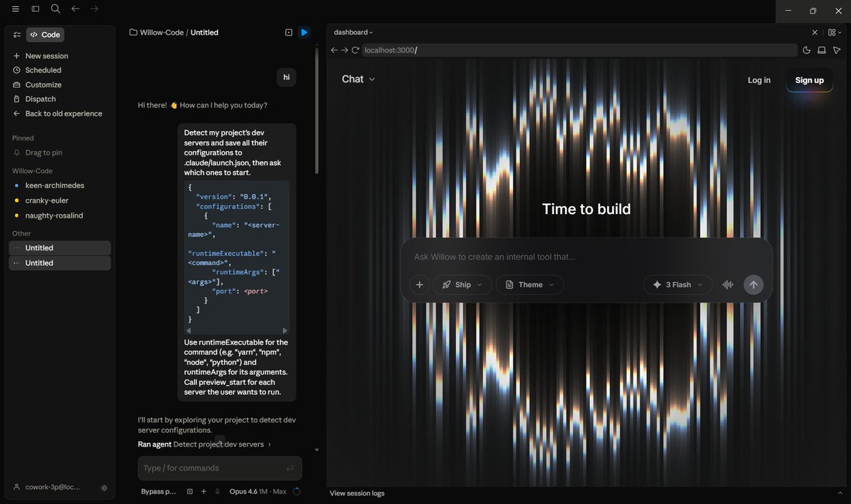The width and height of the screenshot is (851, 504).
Task: Expand the Ship dropdown
Action: [x=462, y=284]
